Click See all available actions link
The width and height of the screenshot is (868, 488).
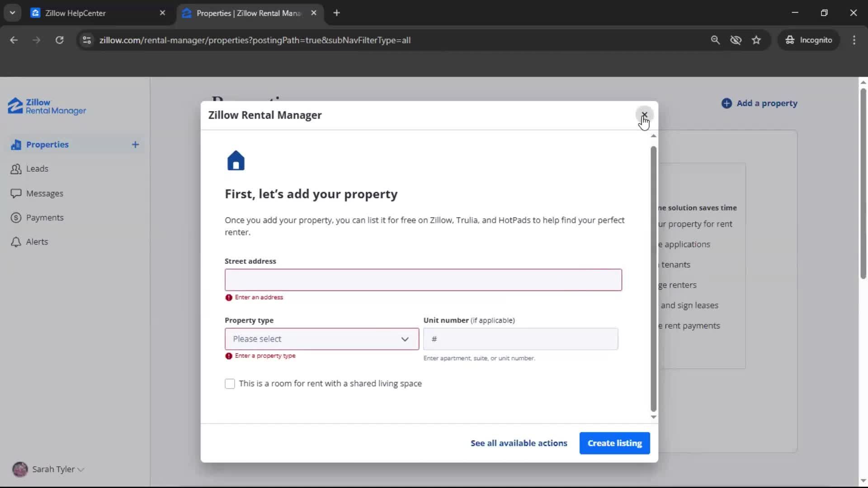[x=519, y=443]
